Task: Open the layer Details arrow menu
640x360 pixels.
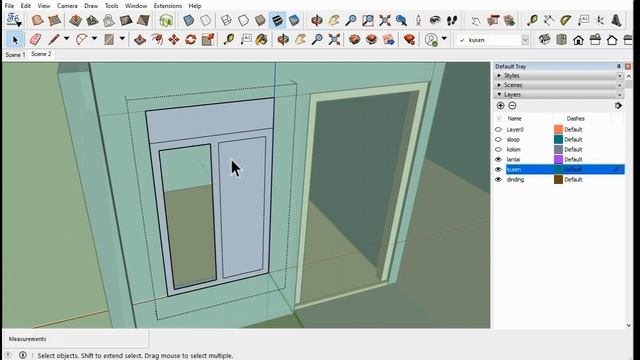Action: pos(618,106)
